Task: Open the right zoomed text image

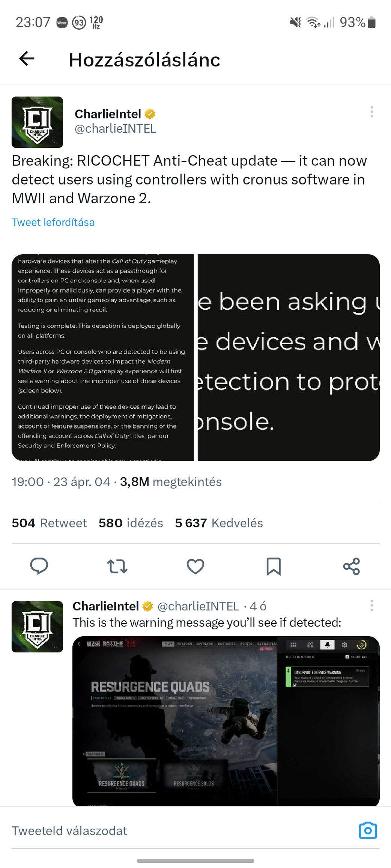Action: 289,358
